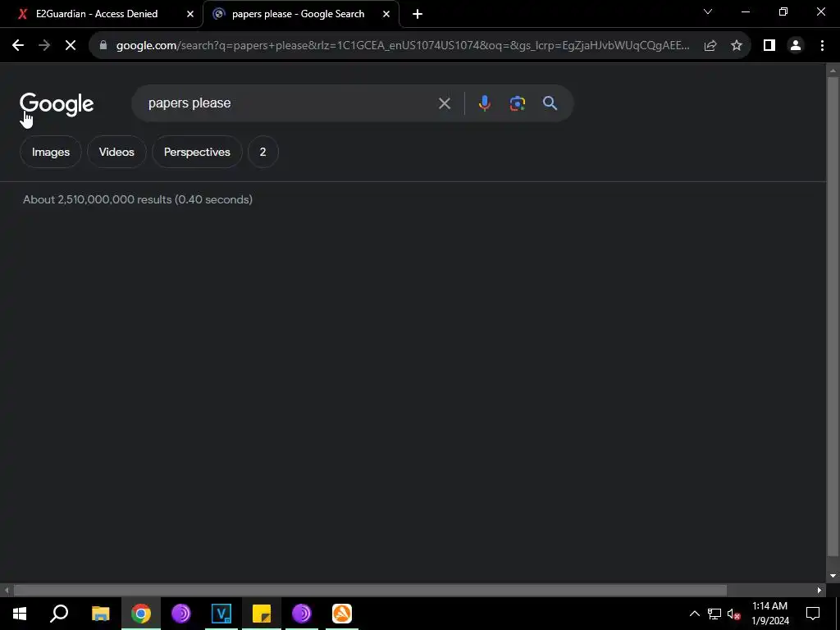
Task: Submit the search with the magnifier
Action: coord(550,103)
